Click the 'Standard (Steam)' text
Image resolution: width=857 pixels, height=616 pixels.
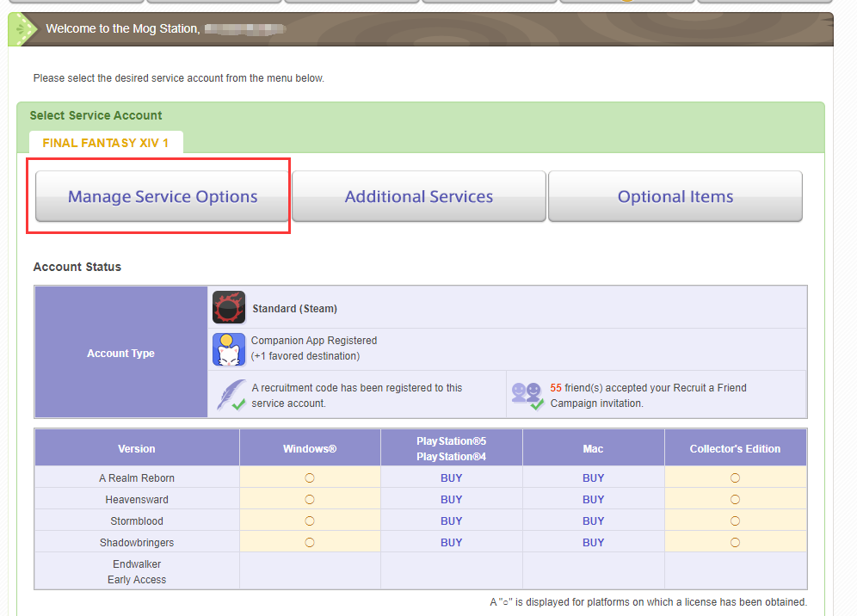click(x=294, y=308)
